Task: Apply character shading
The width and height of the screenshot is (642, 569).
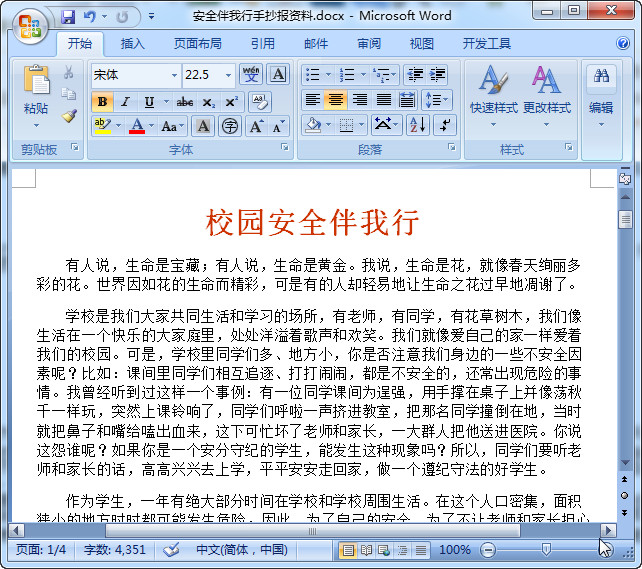Action: point(203,126)
